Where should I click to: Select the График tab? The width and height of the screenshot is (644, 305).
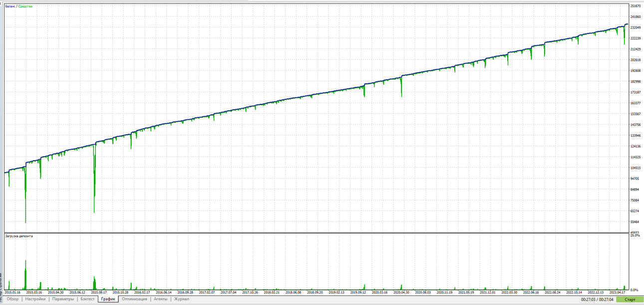pos(108,299)
